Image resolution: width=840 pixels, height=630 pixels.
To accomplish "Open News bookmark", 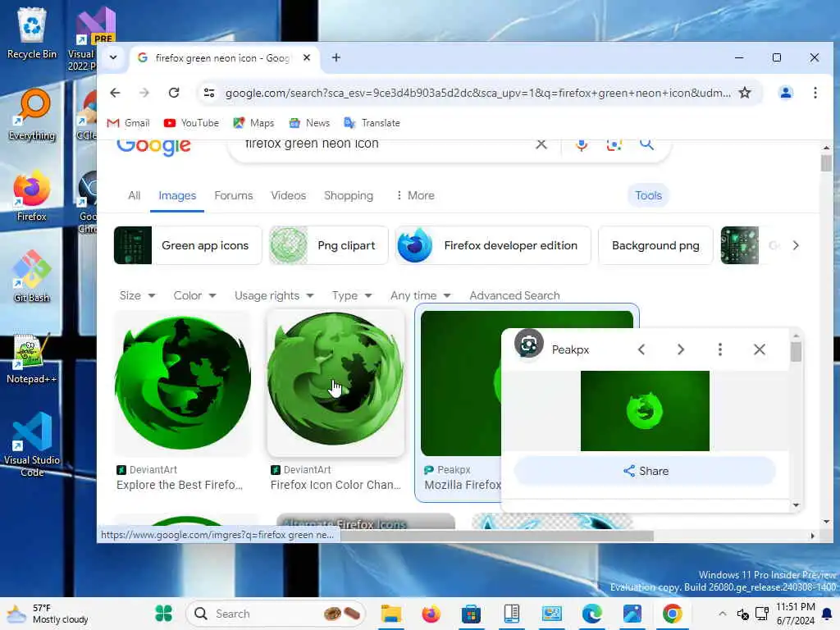I will click(x=309, y=123).
